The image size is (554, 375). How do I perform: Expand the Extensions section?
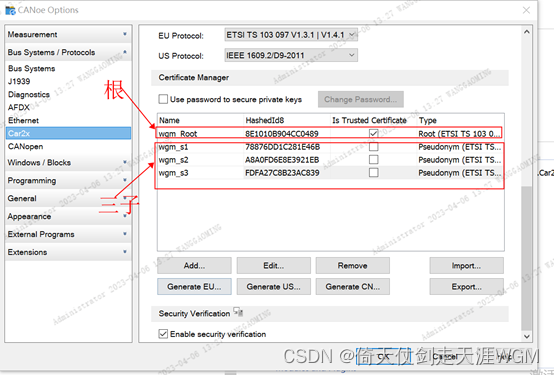[x=68, y=252]
